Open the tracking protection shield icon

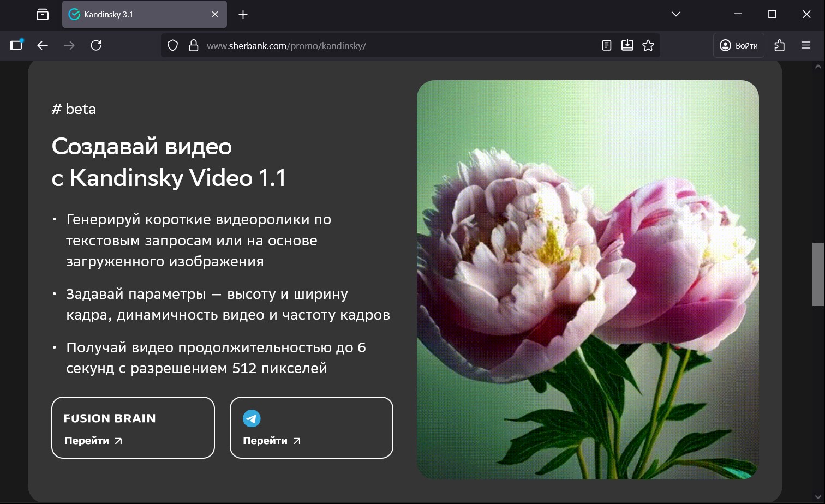point(172,45)
